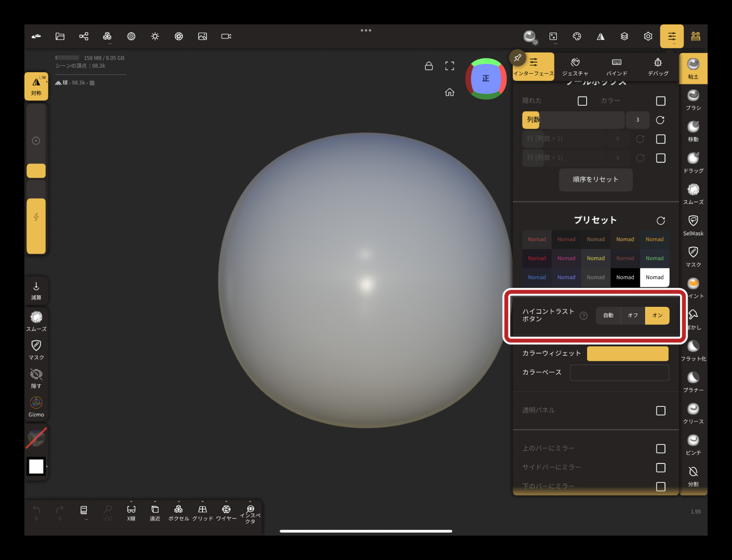Viewport: 732px width, 560px height.
Task: Click the home view reset icon
Action: pyautogui.click(x=449, y=92)
